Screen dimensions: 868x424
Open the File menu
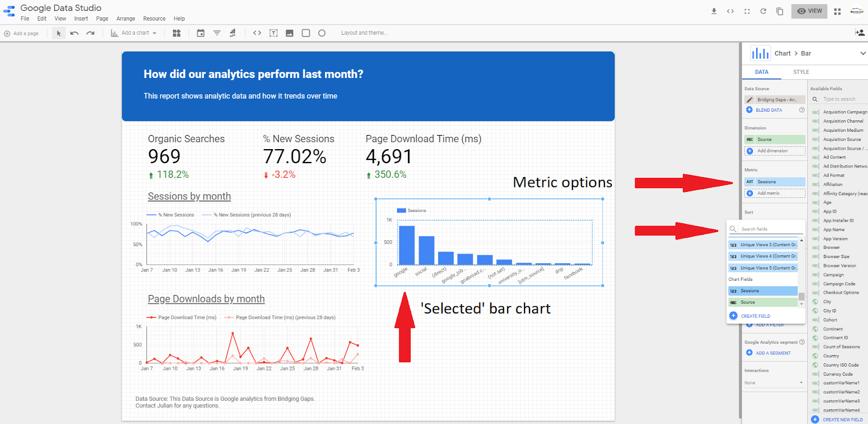pos(25,18)
